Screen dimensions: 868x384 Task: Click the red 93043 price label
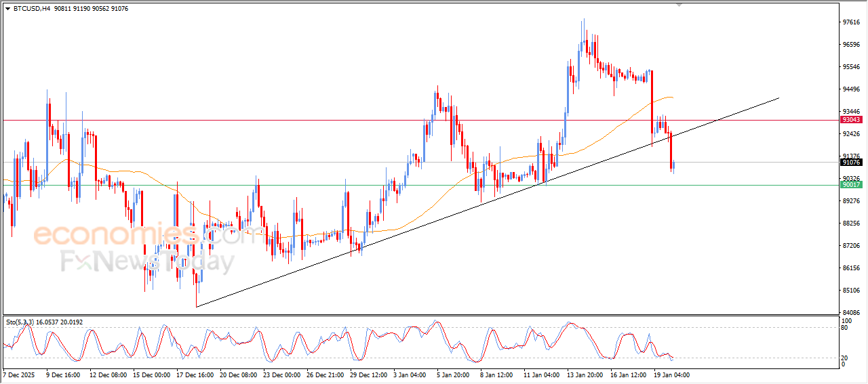(850, 120)
